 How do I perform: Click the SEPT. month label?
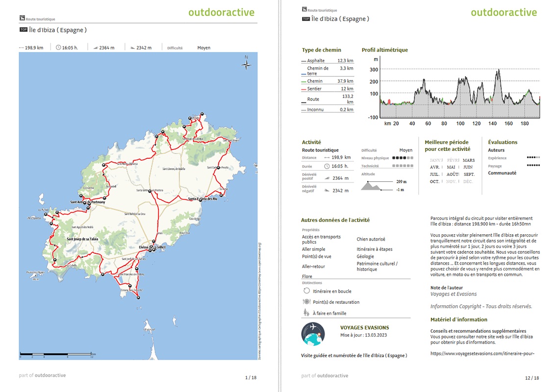(469, 174)
